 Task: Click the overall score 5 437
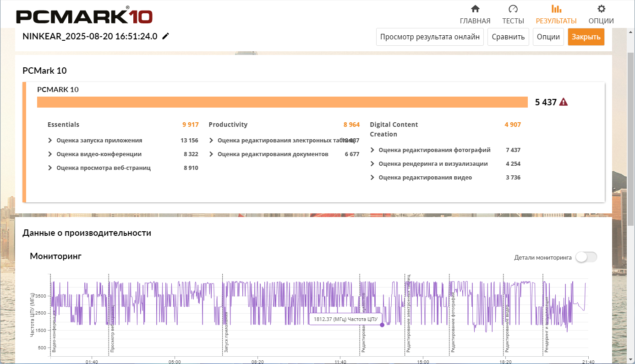pyautogui.click(x=546, y=102)
